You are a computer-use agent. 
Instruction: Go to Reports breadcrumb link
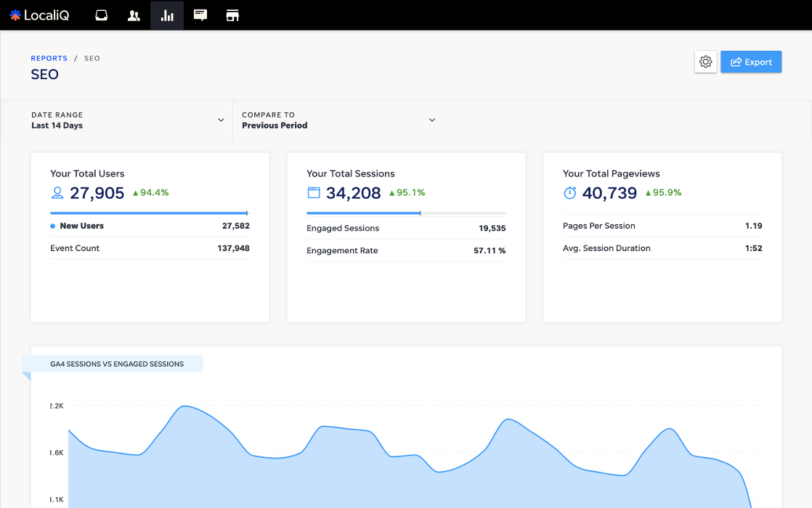point(49,58)
